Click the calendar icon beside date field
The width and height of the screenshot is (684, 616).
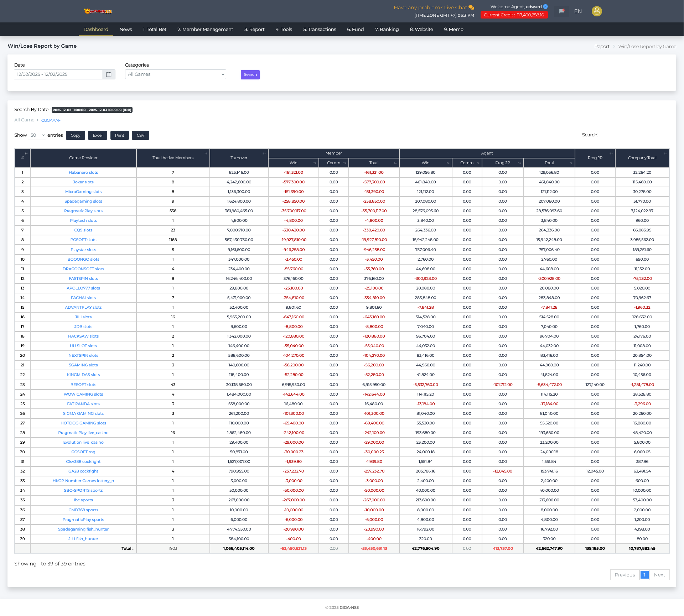109,74
